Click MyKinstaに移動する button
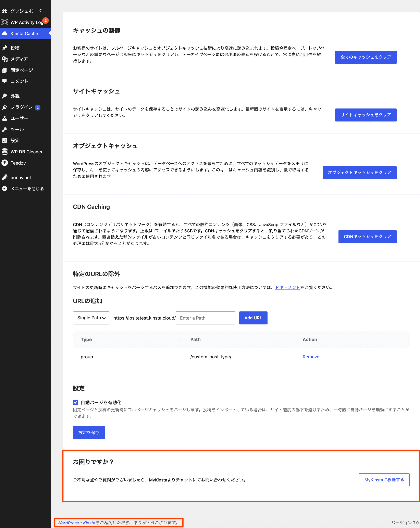 point(384,480)
